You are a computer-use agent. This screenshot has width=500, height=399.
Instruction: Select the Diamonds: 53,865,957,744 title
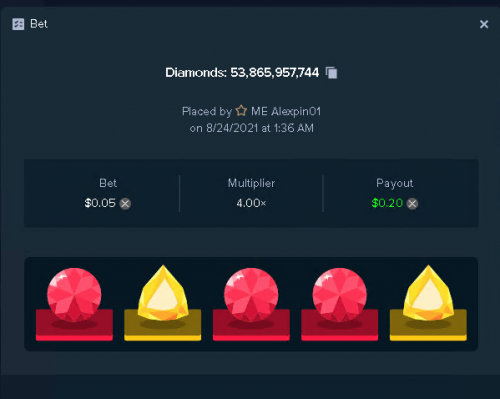click(x=242, y=73)
